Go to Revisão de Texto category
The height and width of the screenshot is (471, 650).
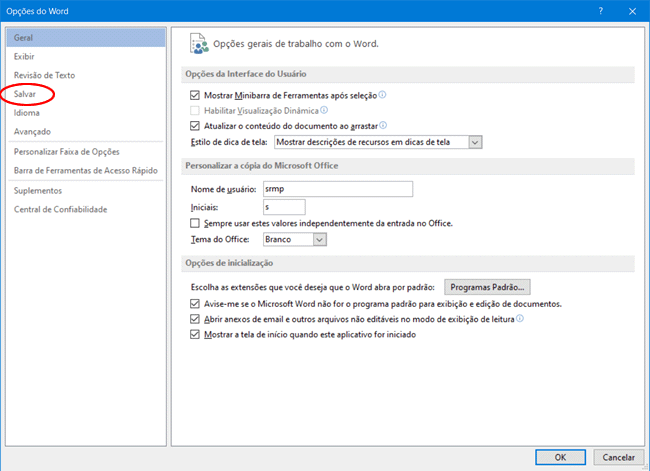pos(44,75)
